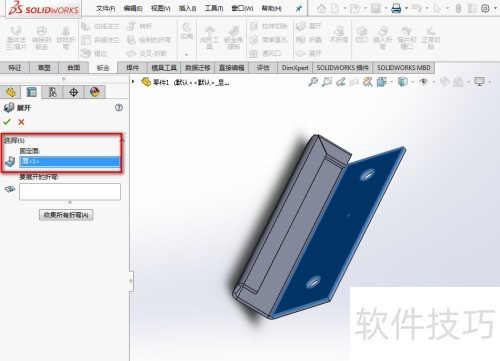Open the DisplayManager color ball tab
The height and width of the screenshot is (361, 500).
(x=94, y=92)
